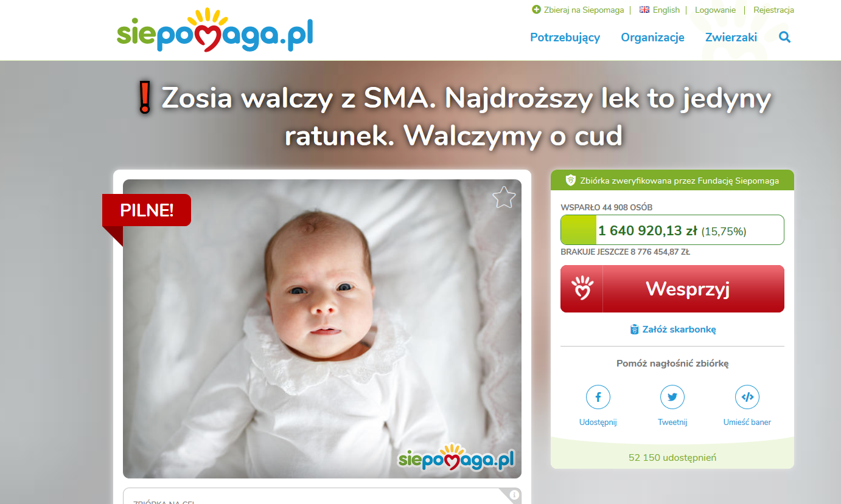Click the green plus icon by Zbieraj na Siepomaga

[x=536, y=10]
